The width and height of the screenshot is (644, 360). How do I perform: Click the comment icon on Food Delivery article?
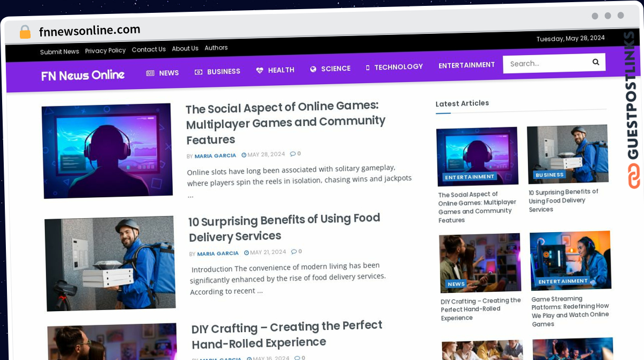click(x=294, y=251)
